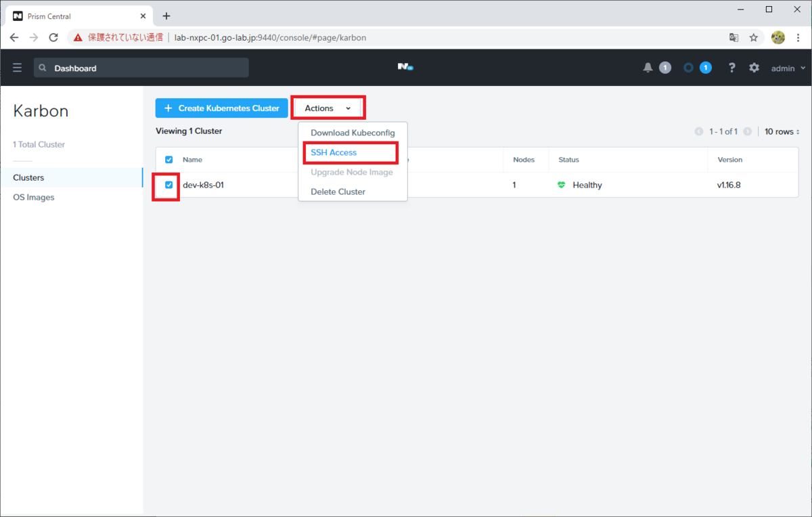Viewport: 812px width, 517px height.
Task: Toggle the select-all header checkbox
Action: pyautogui.click(x=169, y=160)
